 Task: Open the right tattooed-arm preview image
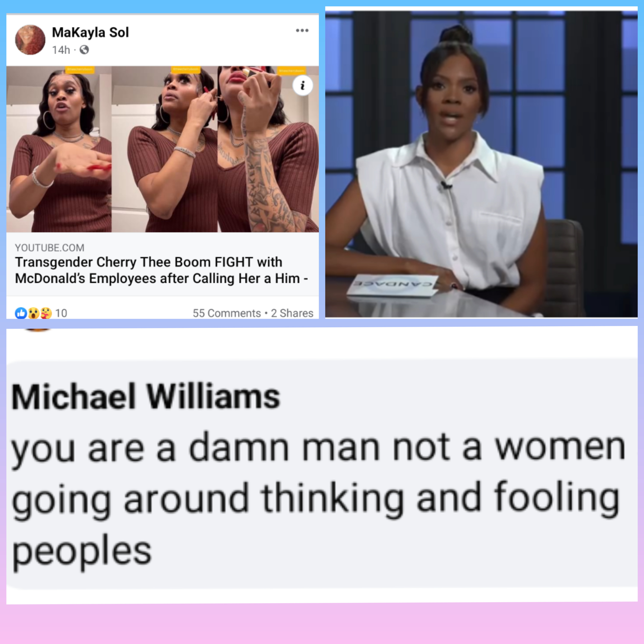(268, 149)
